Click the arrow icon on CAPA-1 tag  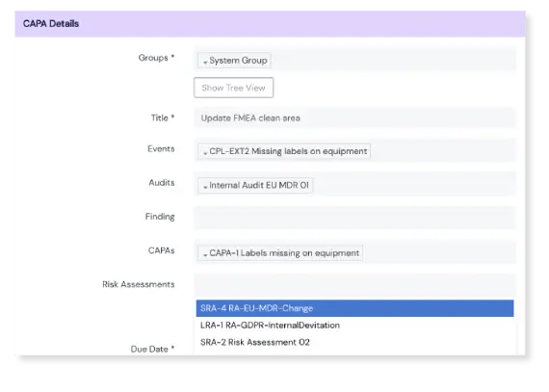pyautogui.click(x=205, y=255)
